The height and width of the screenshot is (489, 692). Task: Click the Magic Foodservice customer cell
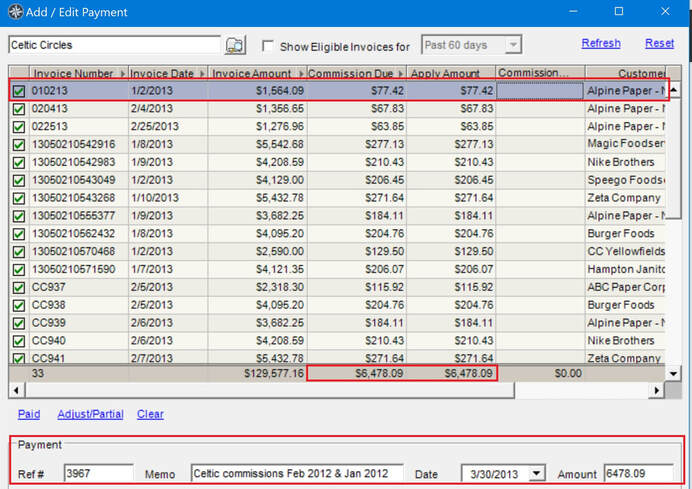[x=625, y=144]
